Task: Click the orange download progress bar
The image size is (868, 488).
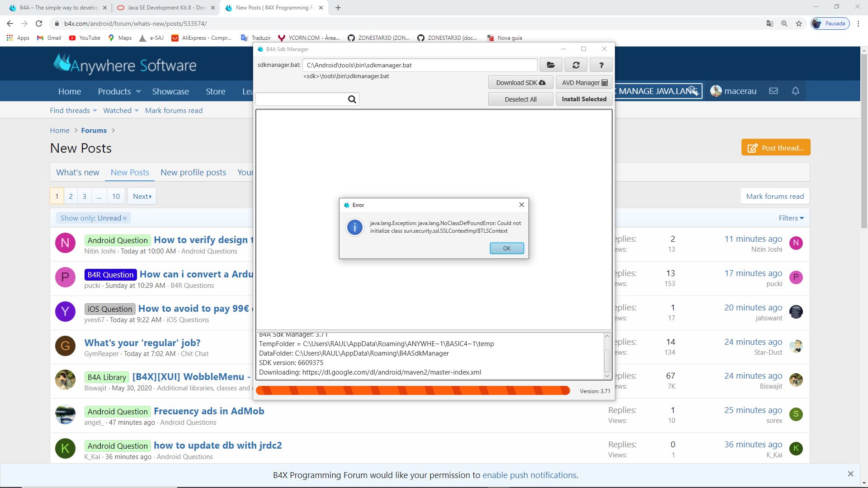Action: (412, 390)
